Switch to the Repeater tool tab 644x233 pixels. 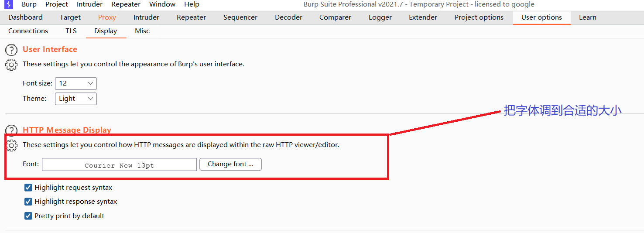191,17
